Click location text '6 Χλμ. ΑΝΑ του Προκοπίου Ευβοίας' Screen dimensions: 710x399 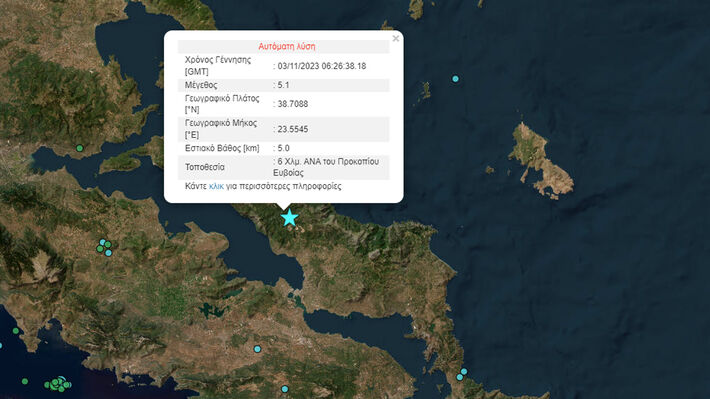tap(326, 167)
